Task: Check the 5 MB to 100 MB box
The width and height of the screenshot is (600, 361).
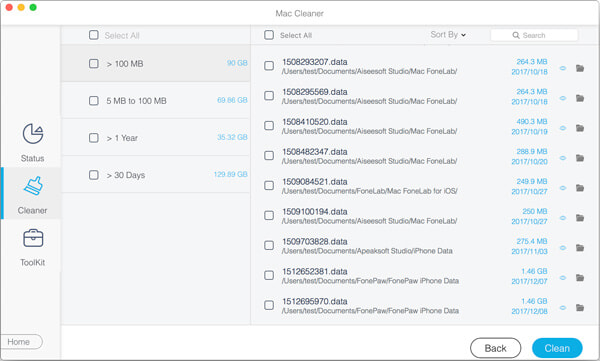Action: coord(94,101)
